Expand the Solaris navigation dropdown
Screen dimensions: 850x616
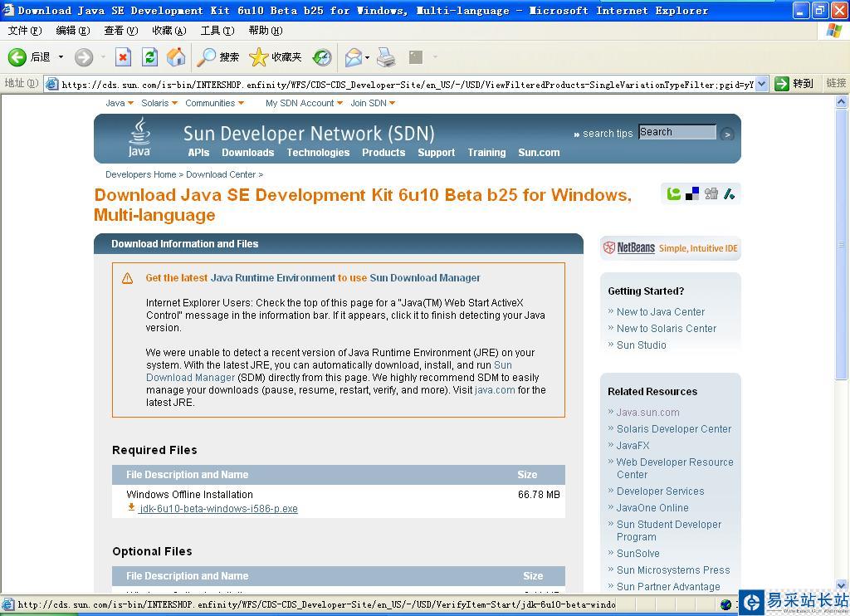point(174,103)
